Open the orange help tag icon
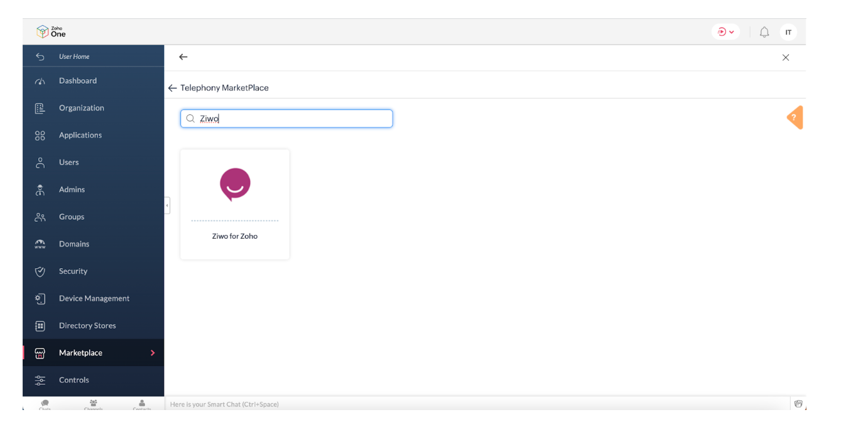 click(795, 117)
